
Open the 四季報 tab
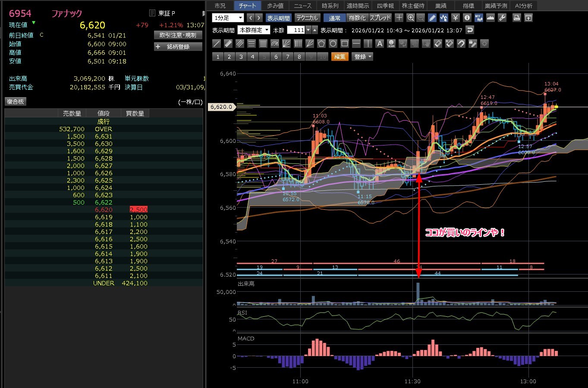(385, 6)
